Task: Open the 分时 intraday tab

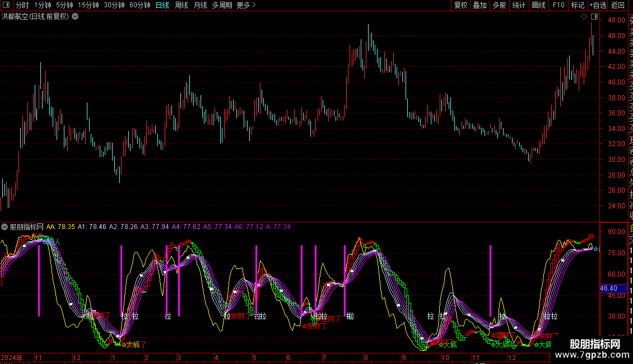Action: (x=22, y=5)
